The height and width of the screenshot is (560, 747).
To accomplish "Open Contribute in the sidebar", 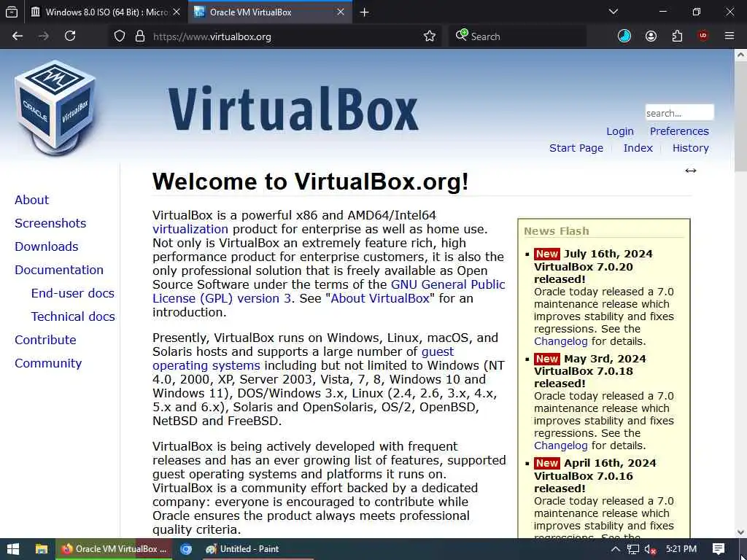I will [x=45, y=340].
